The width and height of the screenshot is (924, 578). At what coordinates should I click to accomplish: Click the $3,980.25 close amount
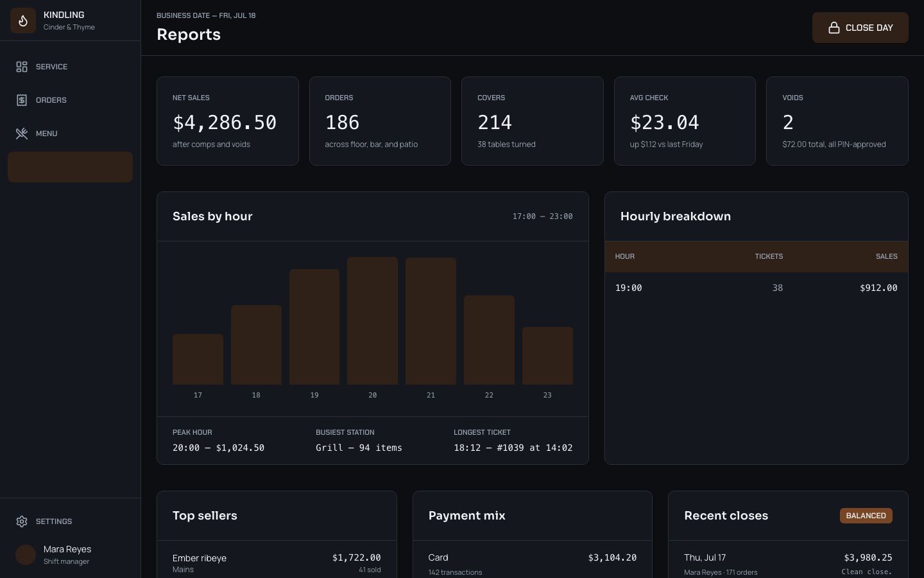coord(868,557)
